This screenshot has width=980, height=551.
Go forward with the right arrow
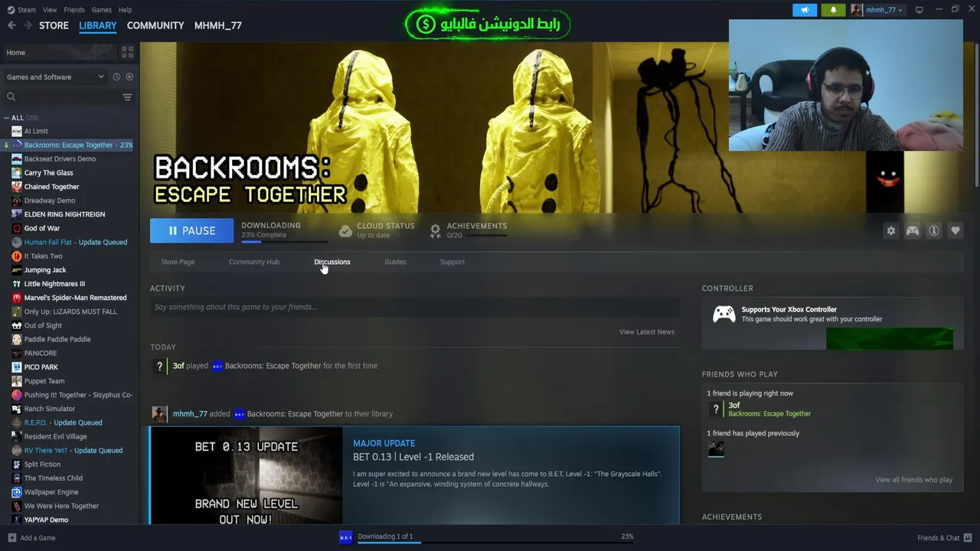(x=28, y=25)
